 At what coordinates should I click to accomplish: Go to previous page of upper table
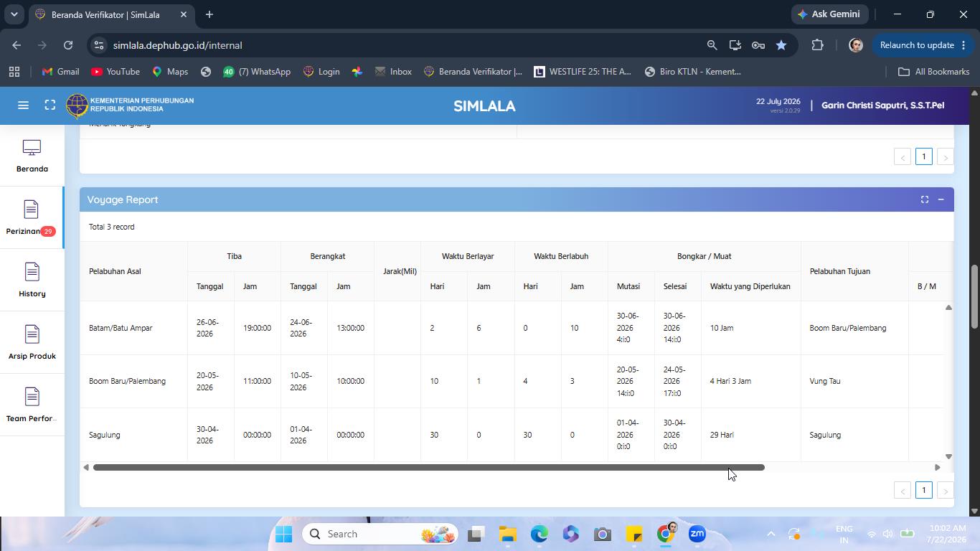click(903, 157)
